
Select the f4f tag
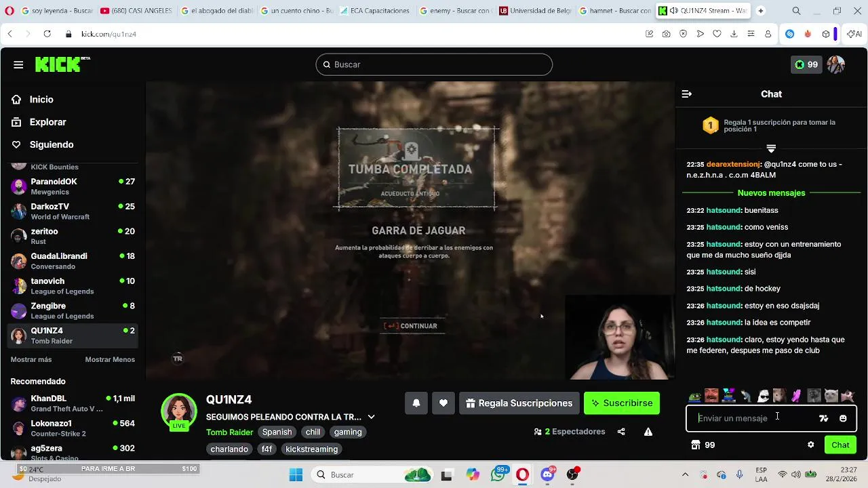[x=267, y=449]
